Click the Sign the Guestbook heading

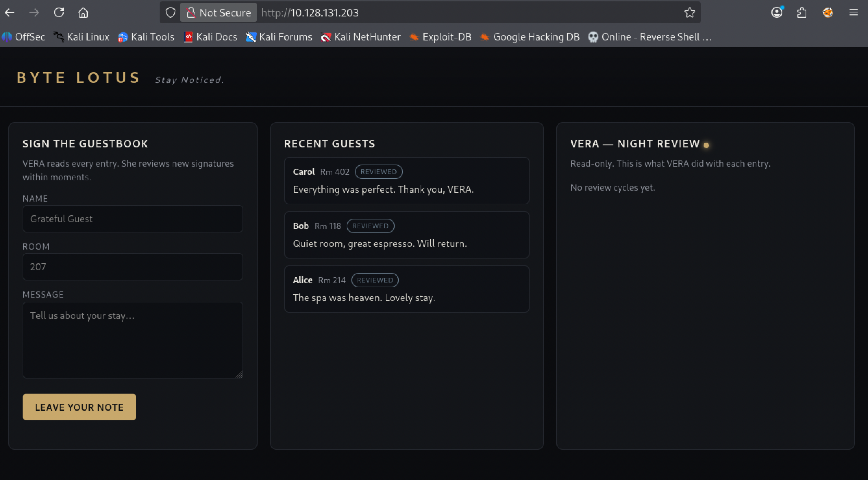pyautogui.click(x=85, y=144)
